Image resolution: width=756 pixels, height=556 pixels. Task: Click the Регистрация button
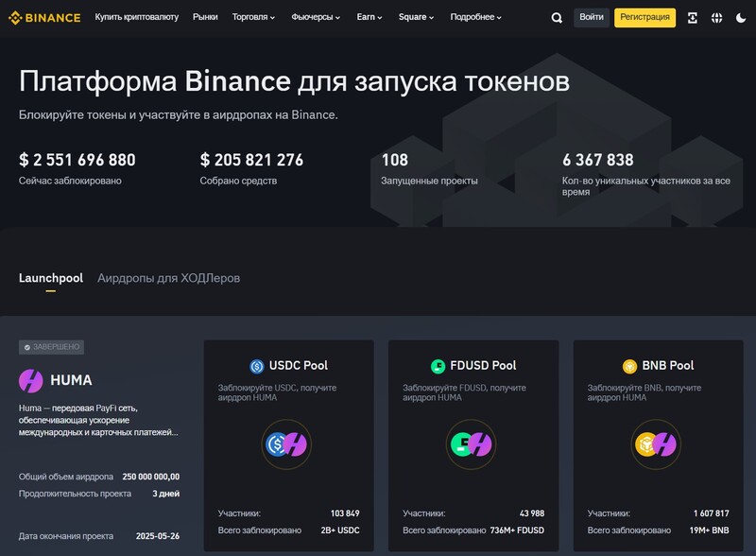click(644, 17)
